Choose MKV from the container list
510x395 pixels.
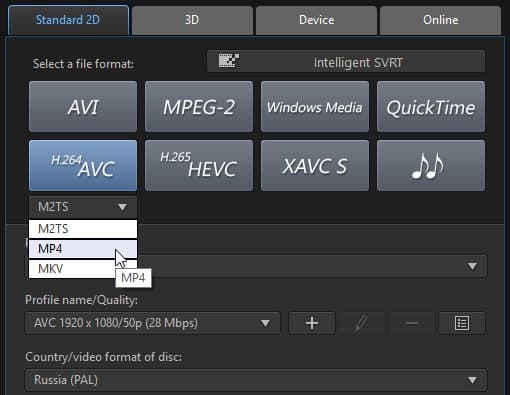(x=83, y=269)
